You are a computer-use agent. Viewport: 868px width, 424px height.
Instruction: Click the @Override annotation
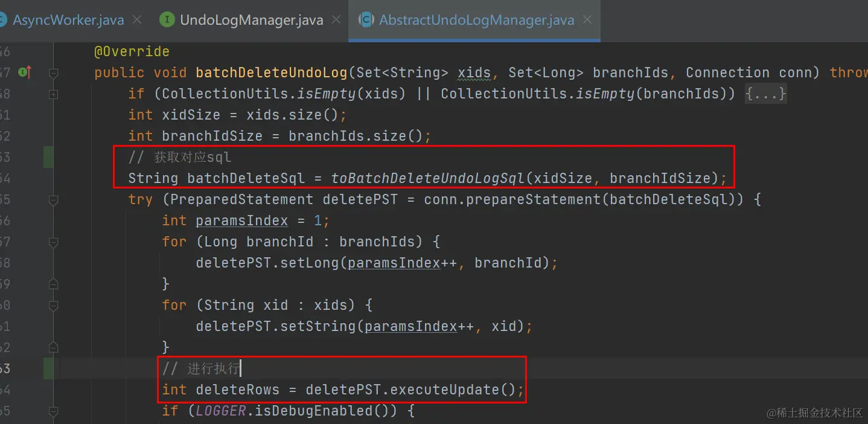coord(132,51)
